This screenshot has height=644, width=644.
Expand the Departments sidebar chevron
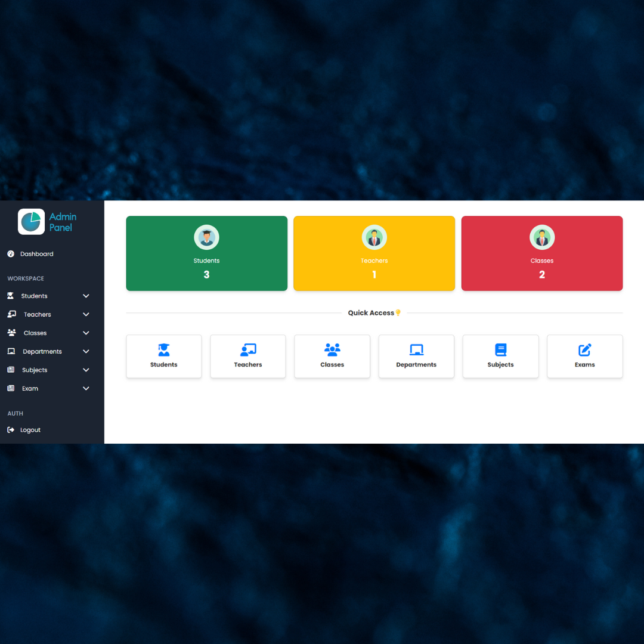point(86,351)
